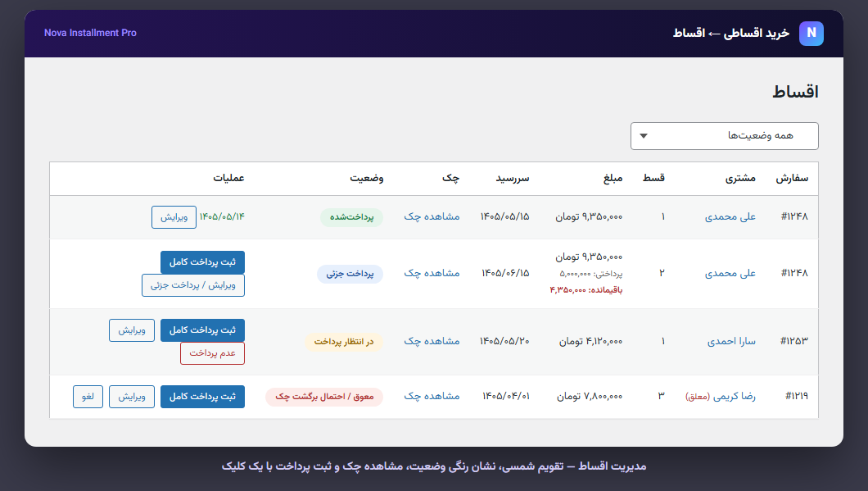Open customer سارا احمدی link
Screen dimensions: 868x491
(x=731, y=341)
